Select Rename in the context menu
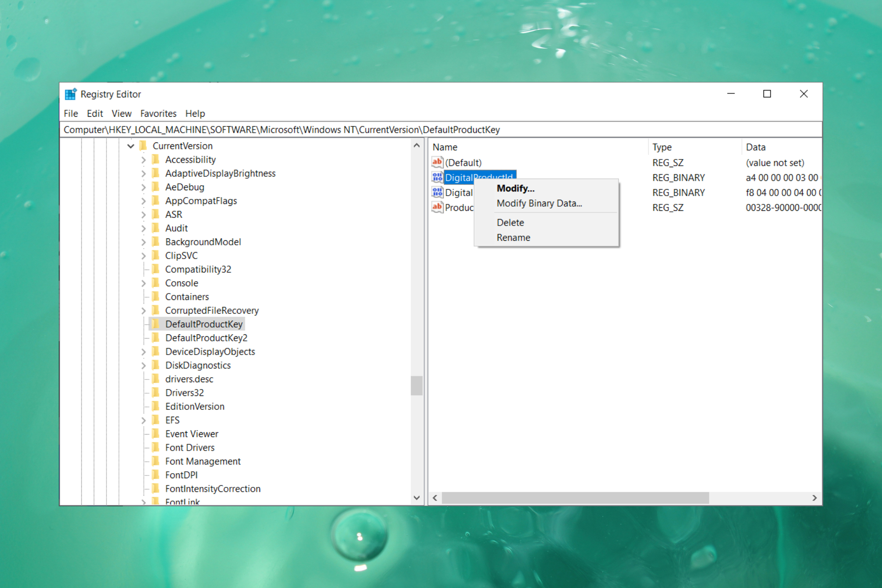 (513, 237)
